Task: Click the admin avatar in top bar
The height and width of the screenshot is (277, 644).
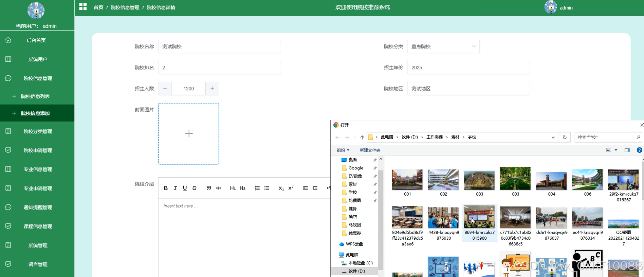Action: [550, 7]
